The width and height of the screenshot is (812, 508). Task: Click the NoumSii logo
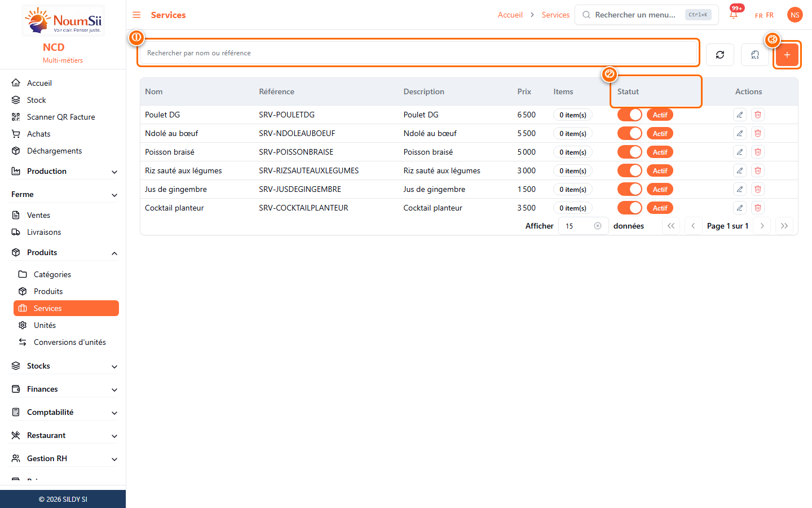[x=63, y=21]
